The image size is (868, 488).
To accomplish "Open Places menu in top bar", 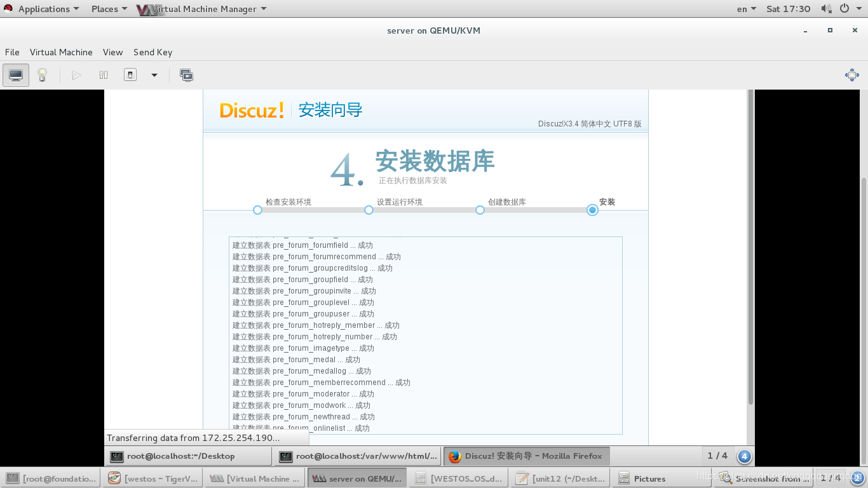I will [x=109, y=9].
